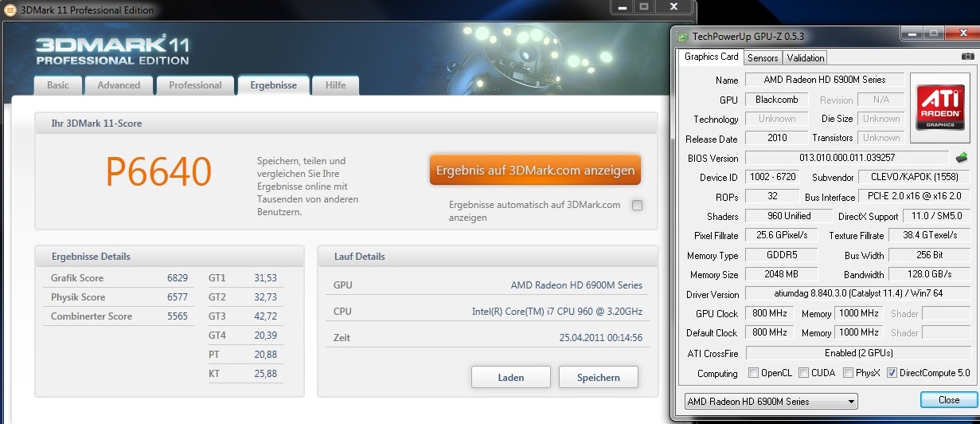Viewport: 980px width, 424px height.
Task: Click the Close button in GPU-Z
Action: coord(948,399)
